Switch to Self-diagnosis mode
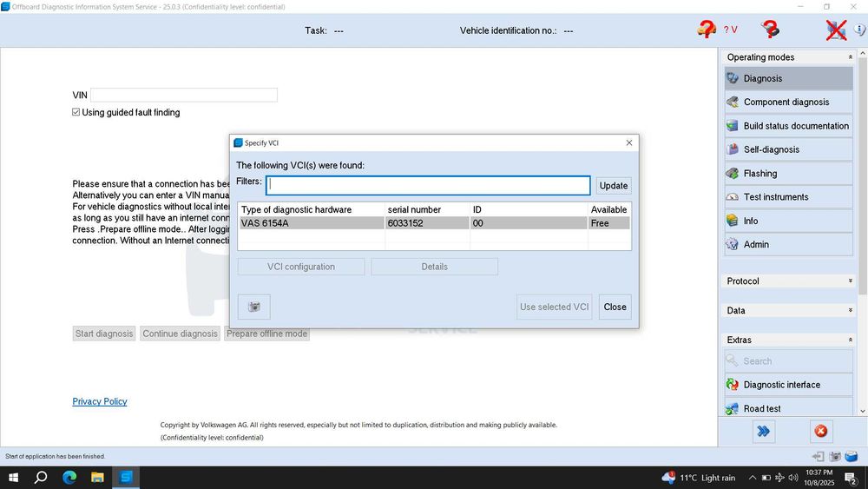 (788, 149)
